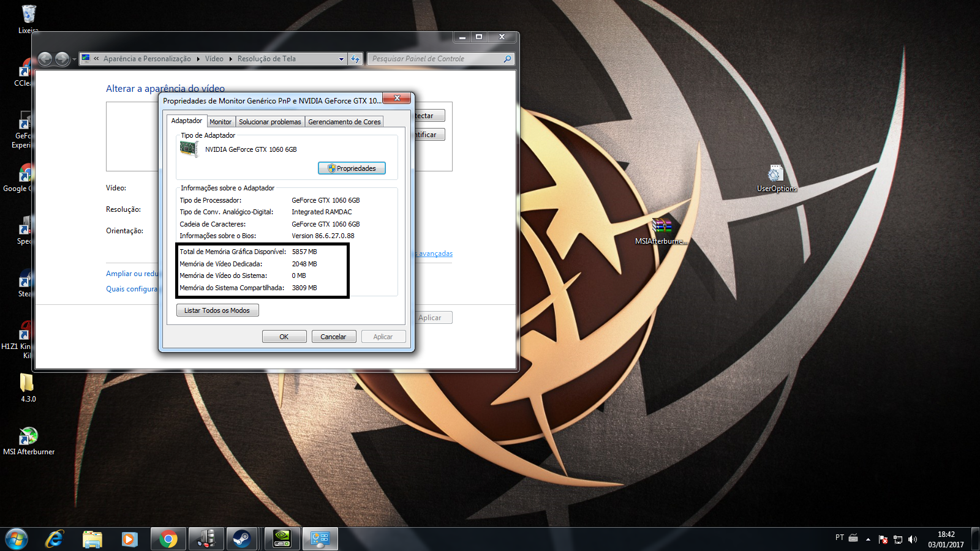The image size is (980, 551).
Task: Select the Control Panel taskbar button
Action: (320, 539)
